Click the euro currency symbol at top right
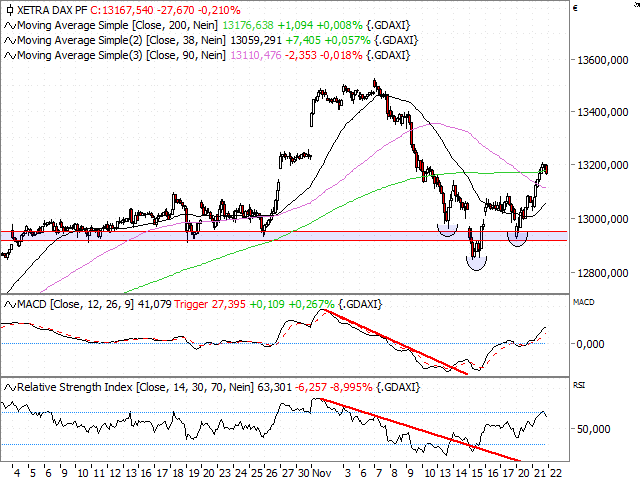 [x=576, y=9]
